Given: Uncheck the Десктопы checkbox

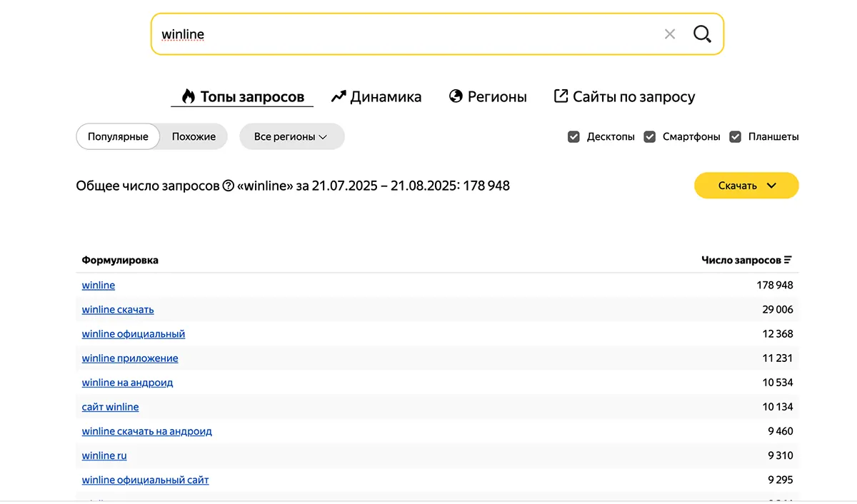Looking at the screenshot, I should point(573,136).
